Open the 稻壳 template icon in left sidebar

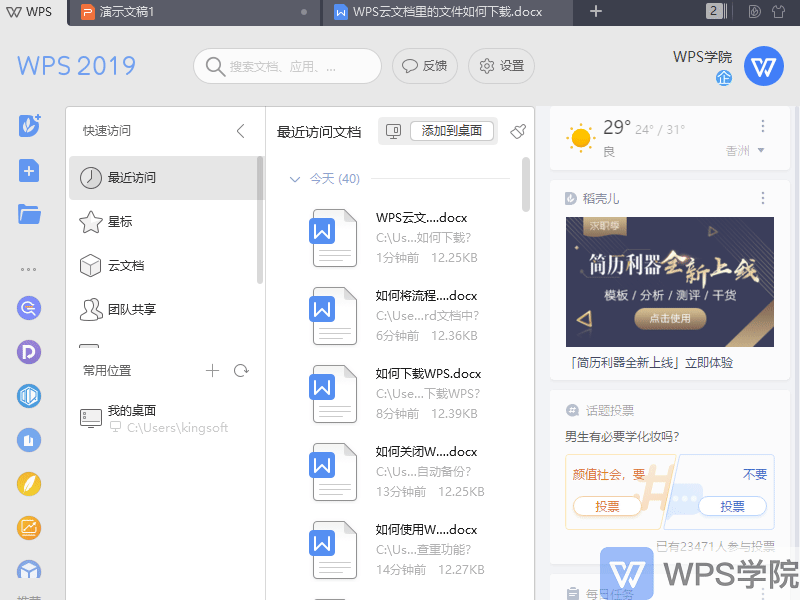click(x=29, y=126)
